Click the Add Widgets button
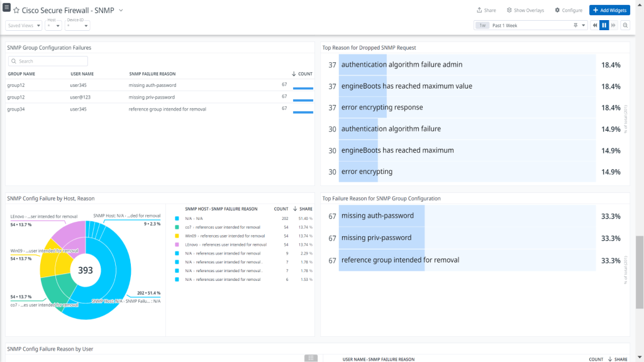The width and height of the screenshot is (644, 362). click(609, 10)
